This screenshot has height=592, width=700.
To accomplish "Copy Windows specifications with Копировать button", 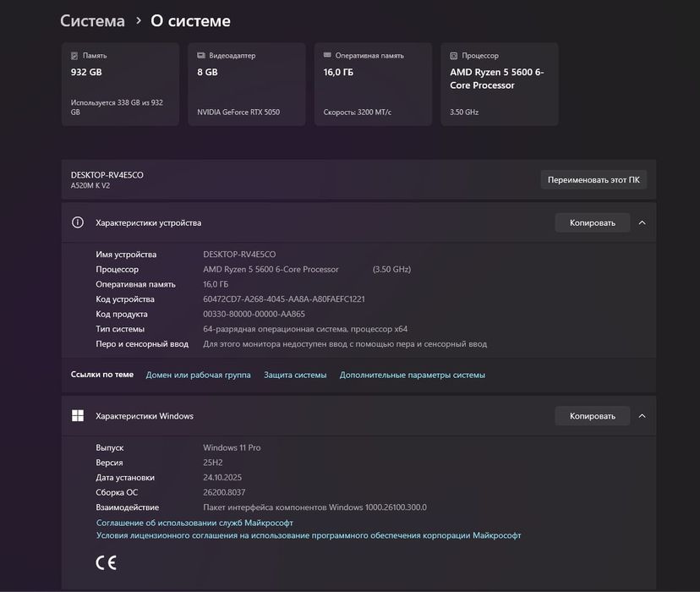I will tap(593, 416).
